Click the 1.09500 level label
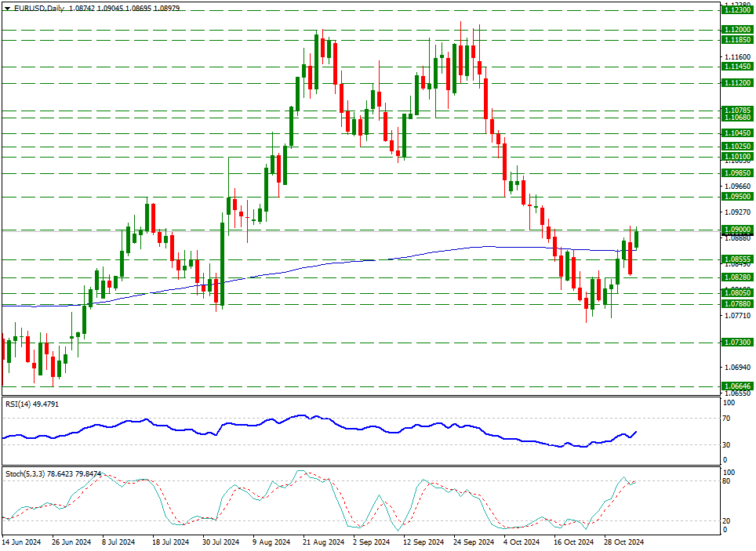Screen dimensions: 756x551 click(x=738, y=197)
